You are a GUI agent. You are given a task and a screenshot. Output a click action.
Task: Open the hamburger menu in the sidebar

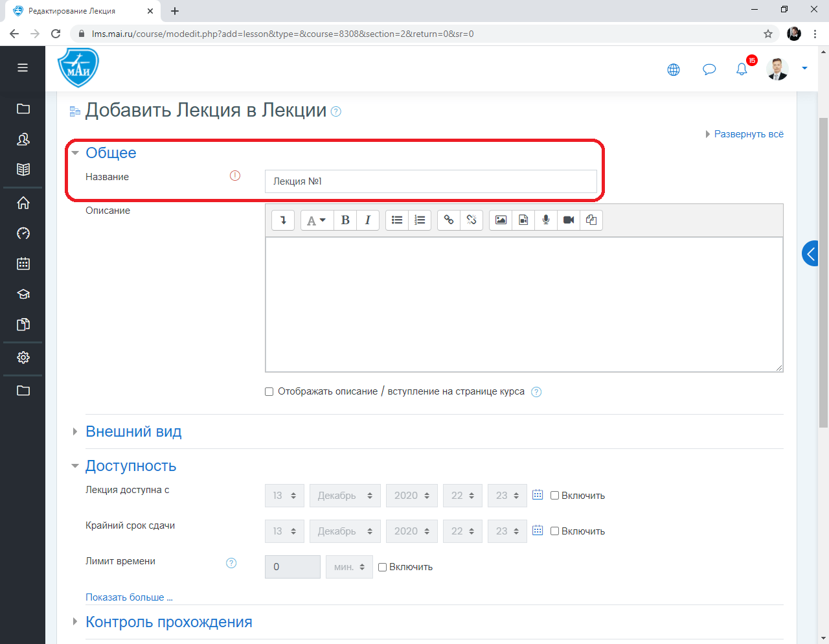23,67
